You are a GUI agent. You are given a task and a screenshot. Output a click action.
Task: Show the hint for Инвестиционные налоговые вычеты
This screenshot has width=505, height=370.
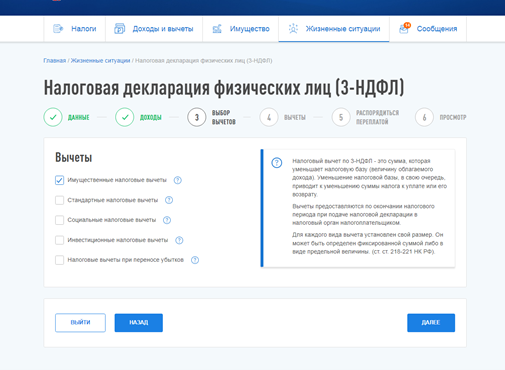point(179,240)
